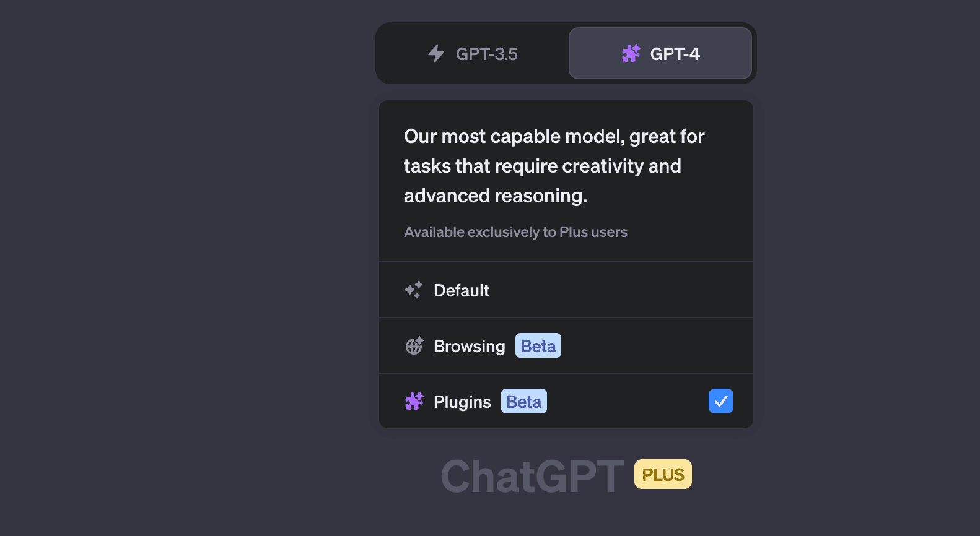Switch to the GPT-3.5 model tab
The height and width of the screenshot is (536, 980).
tap(473, 54)
